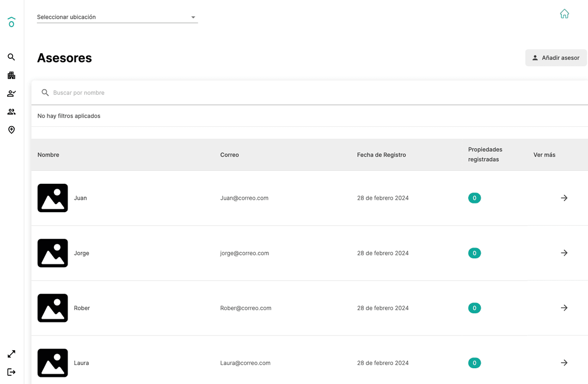Click the location pin icon in sidebar
Image resolution: width=588 pixels, height=384 pixels.
coord(11,130)
